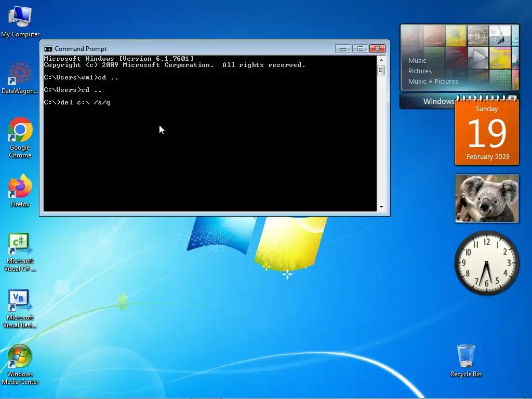
Task: Click the 'C:\Users\vm1>cd ..' line
Action: (x=81, y=77)
